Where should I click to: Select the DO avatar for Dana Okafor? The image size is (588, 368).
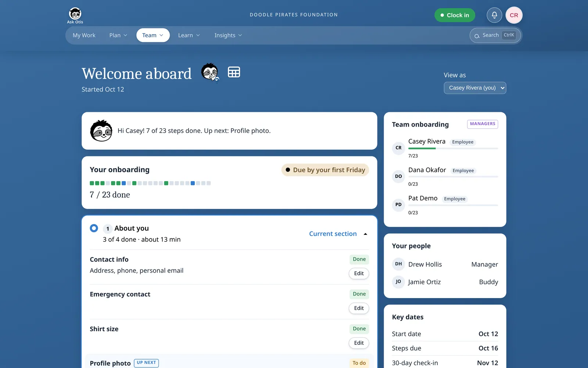point(398,176)
